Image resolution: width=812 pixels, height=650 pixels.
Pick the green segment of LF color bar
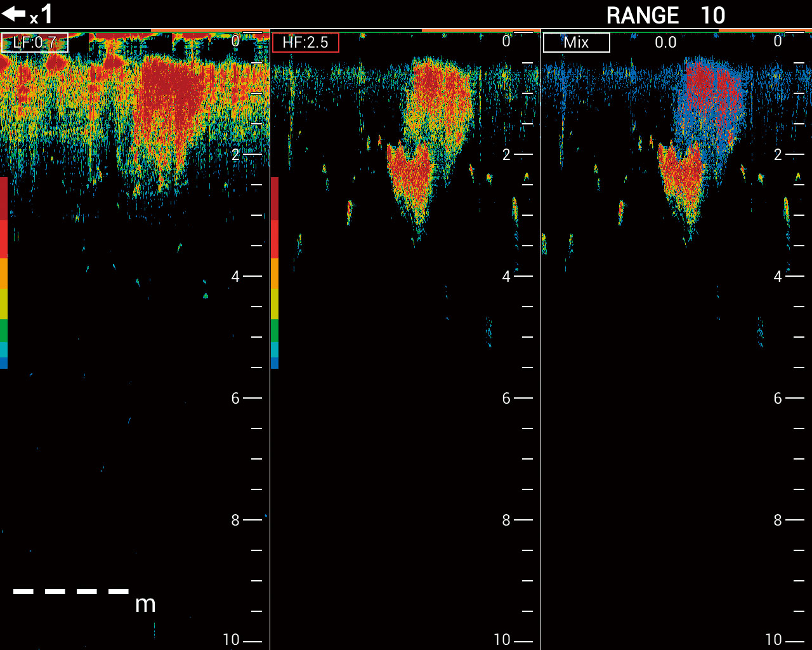4,330
